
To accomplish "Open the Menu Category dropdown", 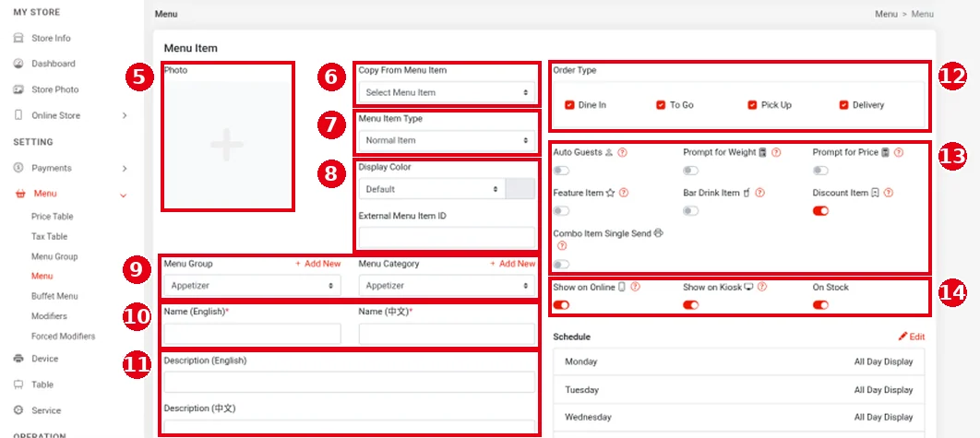I will pos(447,286).
